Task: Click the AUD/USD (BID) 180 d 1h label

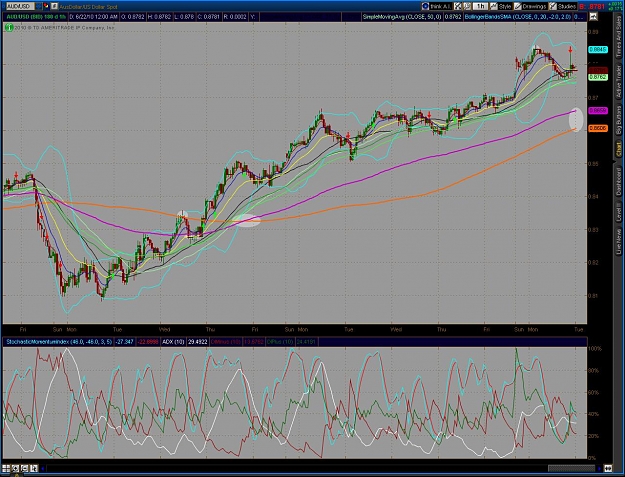Action: [x=35, y=17]
